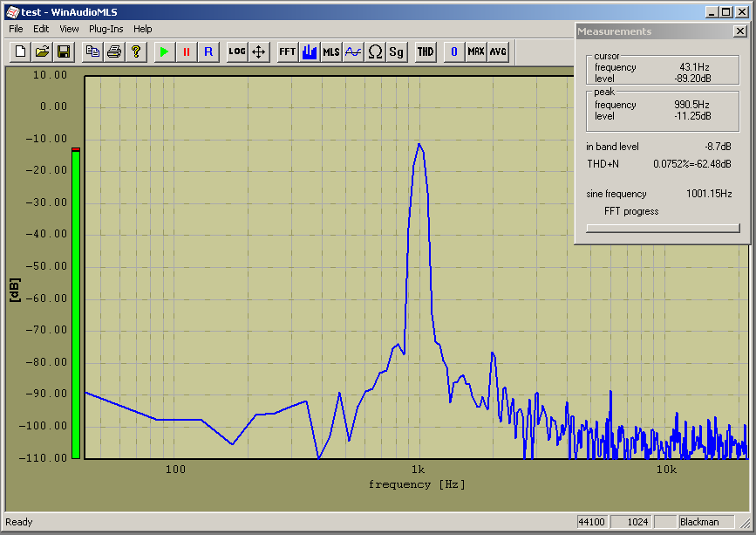
Task: Click the New document icon
Action: coord(21,51)
